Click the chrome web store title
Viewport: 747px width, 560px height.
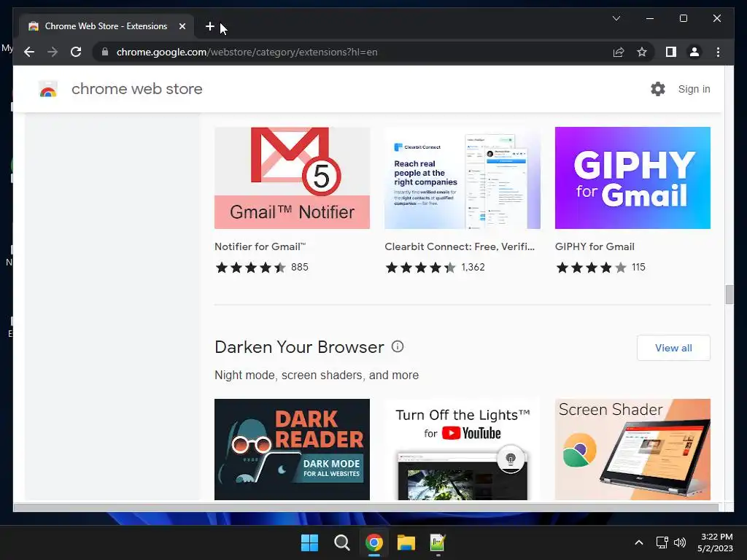(136, 89)
